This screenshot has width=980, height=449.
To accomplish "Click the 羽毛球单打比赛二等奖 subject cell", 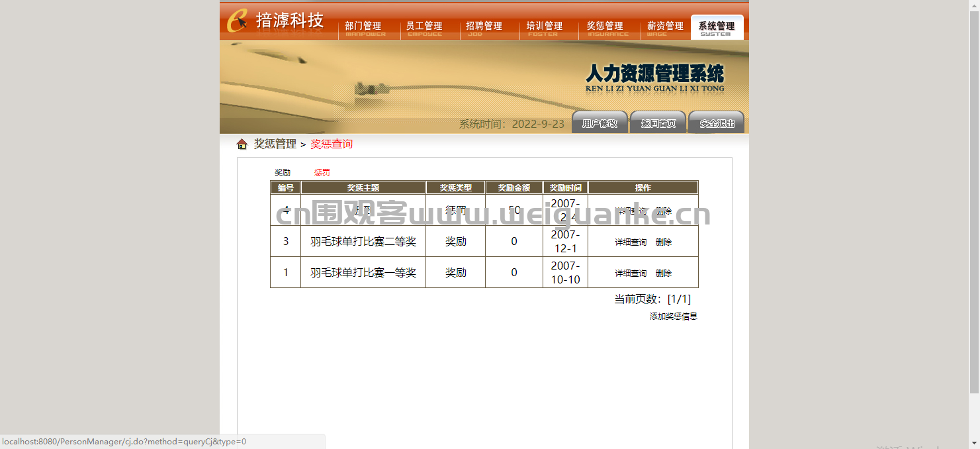I will [x=363, y=242].
